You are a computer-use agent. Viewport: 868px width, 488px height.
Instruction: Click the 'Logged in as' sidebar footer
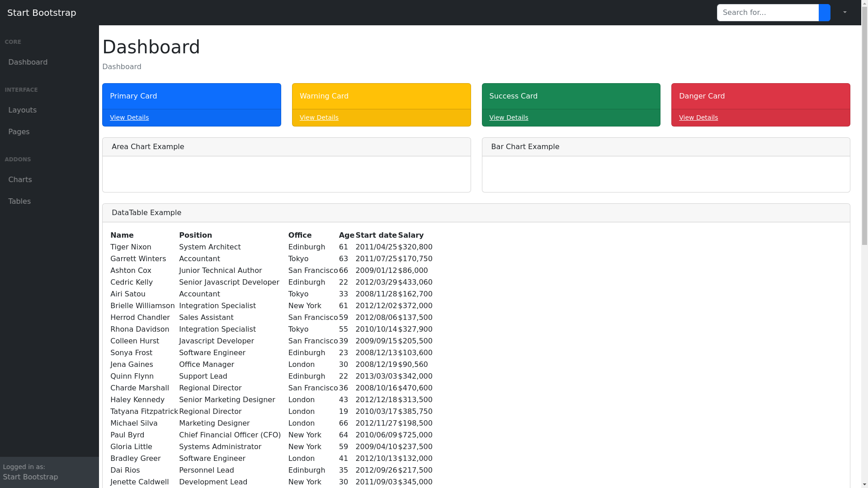(49, 472)
